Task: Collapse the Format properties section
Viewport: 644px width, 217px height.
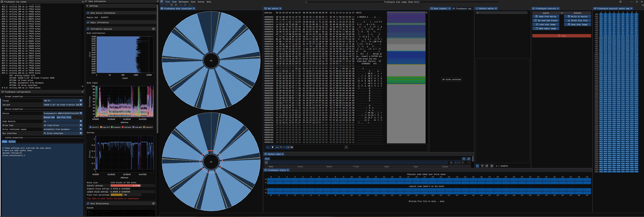Action: (x=14, y=97)
